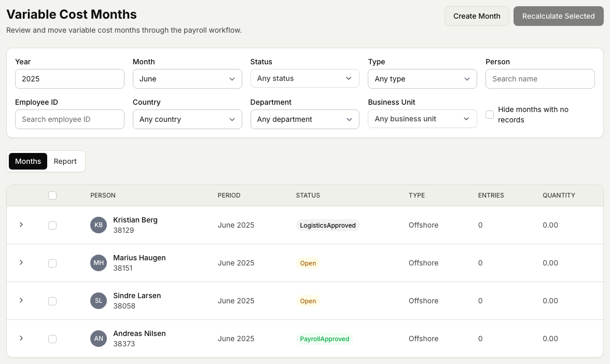Click Kristian Berg's KB avatar
The image size is (610, 364).
[99, 225]
